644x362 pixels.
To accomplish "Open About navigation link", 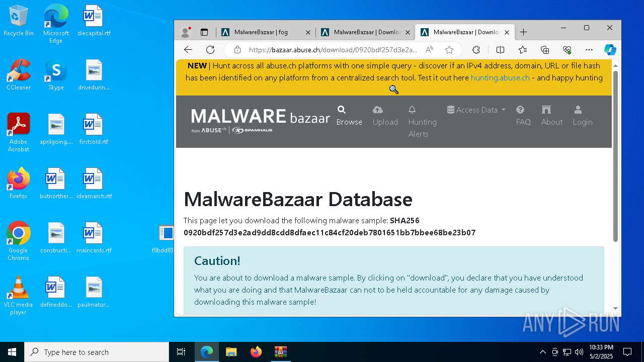I will (x=552, y=116).
